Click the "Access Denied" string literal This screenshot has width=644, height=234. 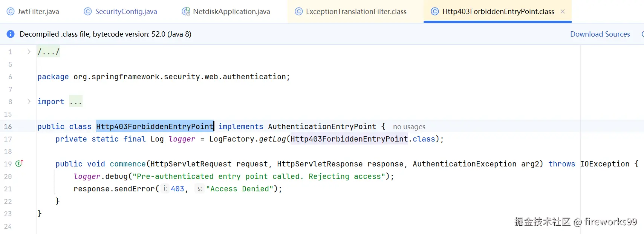click(240, 189)
